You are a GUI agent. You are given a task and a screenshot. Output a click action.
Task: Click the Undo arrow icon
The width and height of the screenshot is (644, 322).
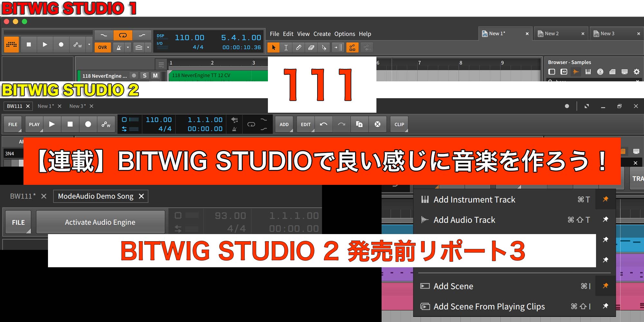point(324,124)
